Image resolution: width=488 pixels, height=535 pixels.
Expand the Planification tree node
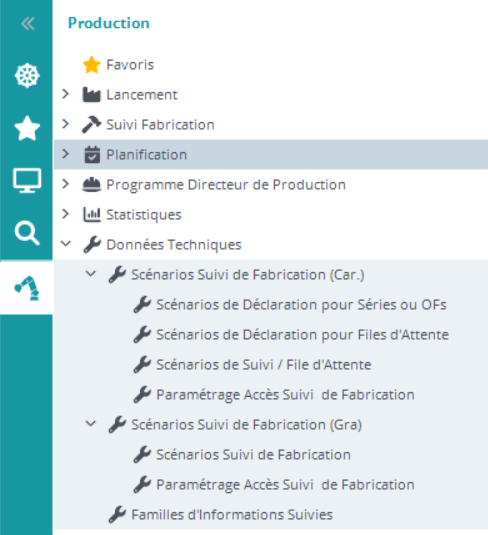(65, 154)
